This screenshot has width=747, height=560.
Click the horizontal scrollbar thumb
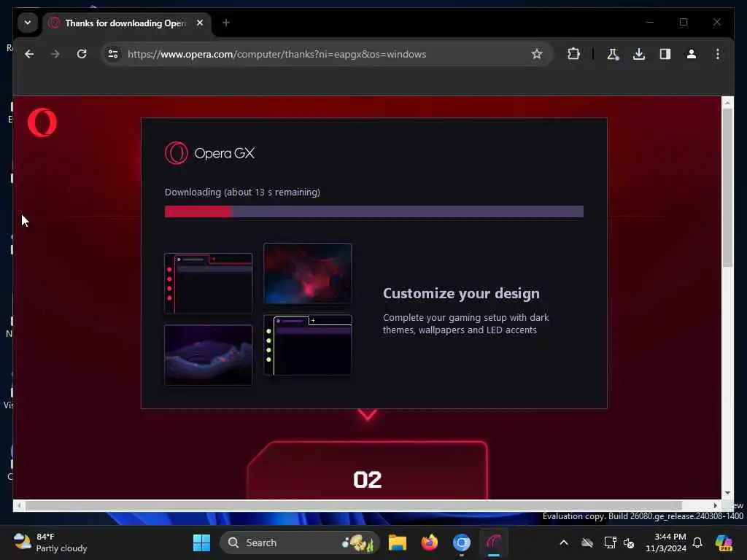[354, 505]
